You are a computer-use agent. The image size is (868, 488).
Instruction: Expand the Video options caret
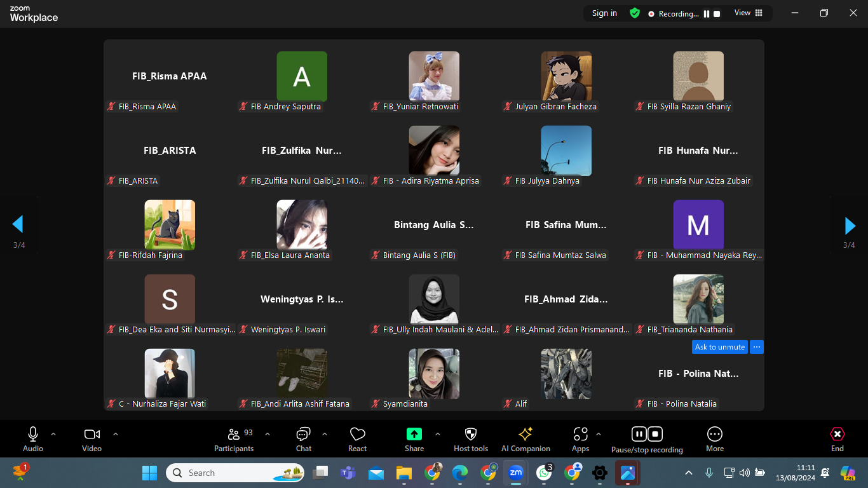tap(116, 434)
